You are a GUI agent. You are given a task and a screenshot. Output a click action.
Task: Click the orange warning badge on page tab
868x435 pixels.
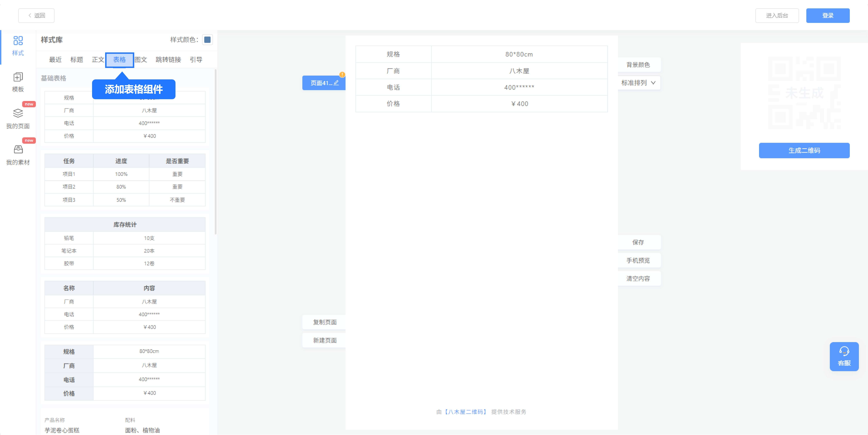pos(342,75)
